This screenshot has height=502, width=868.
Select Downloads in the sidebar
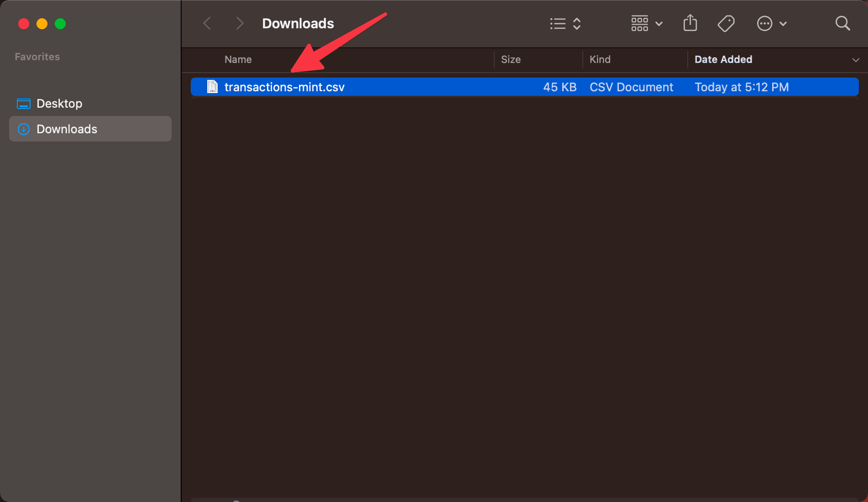tap(67, 129)
